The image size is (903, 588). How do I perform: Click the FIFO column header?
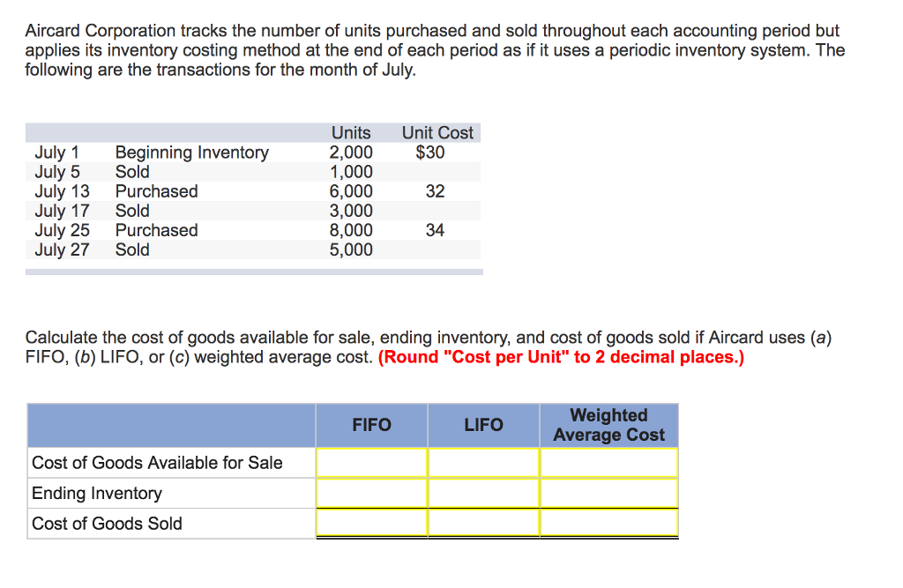point(371,425)
